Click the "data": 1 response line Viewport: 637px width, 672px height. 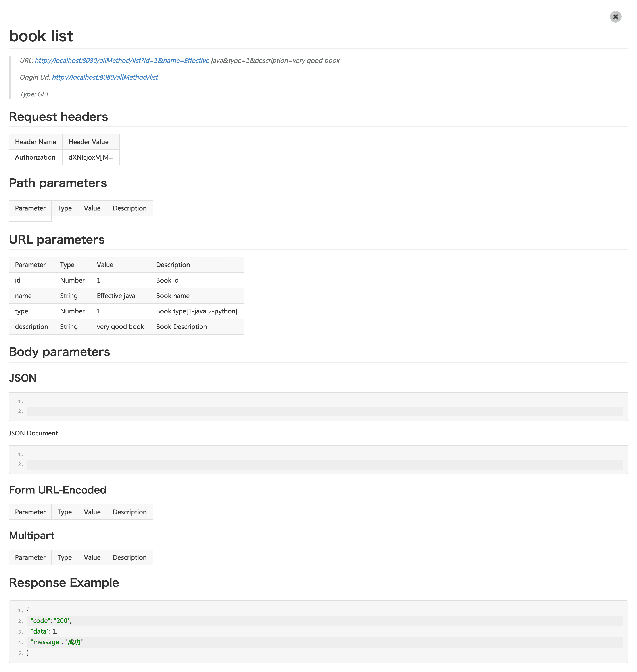click(x=44, y=631)
